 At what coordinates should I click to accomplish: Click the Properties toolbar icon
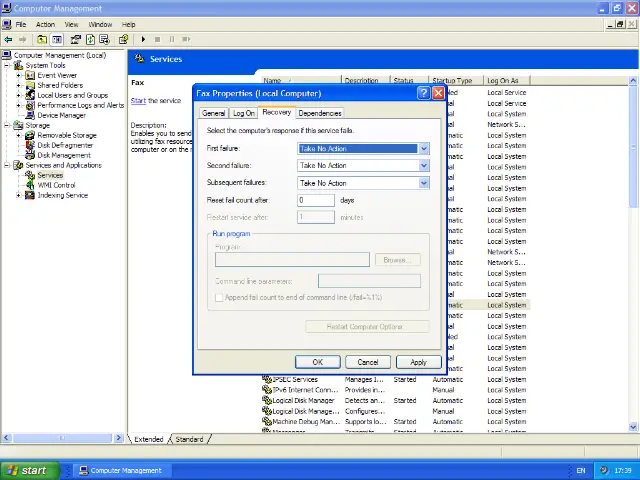[76, 40]
